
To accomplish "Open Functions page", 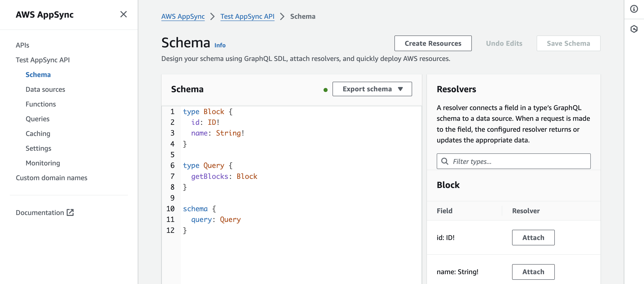I will point(41,104).
